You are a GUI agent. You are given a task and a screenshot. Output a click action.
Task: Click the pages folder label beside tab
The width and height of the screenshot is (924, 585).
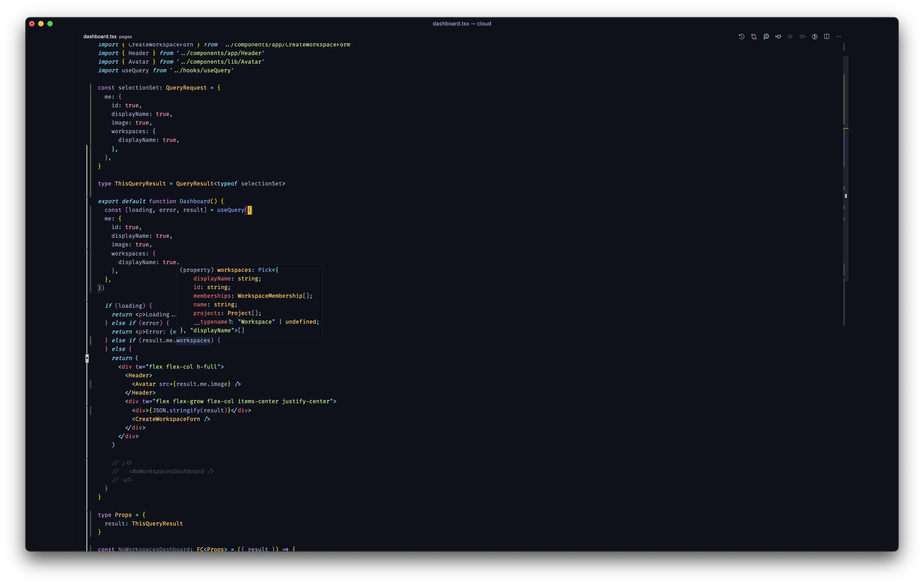(x=125, y=37)
